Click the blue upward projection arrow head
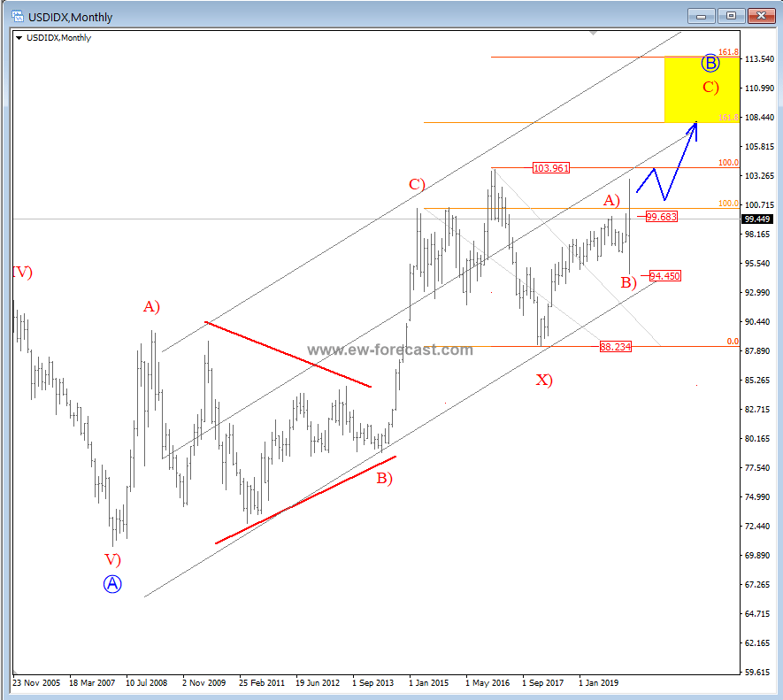The height and width of the screenshot is (700, 783). pos(695,127)
